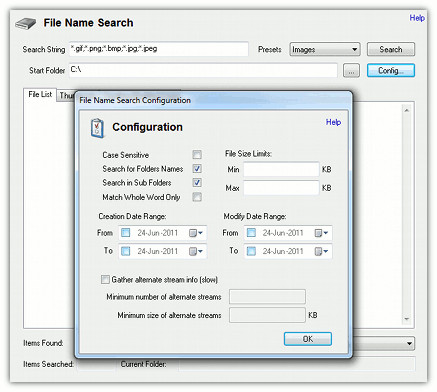437x392 pixels.
Task: Enable Gather alternate stream info checkbox
Action: pos(105,279)
